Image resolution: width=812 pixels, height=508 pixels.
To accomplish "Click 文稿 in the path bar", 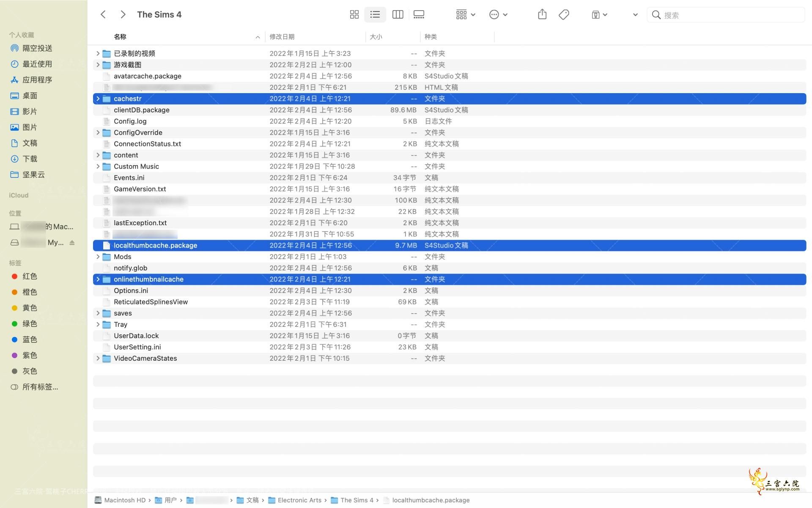I will [x=248, y=500].
